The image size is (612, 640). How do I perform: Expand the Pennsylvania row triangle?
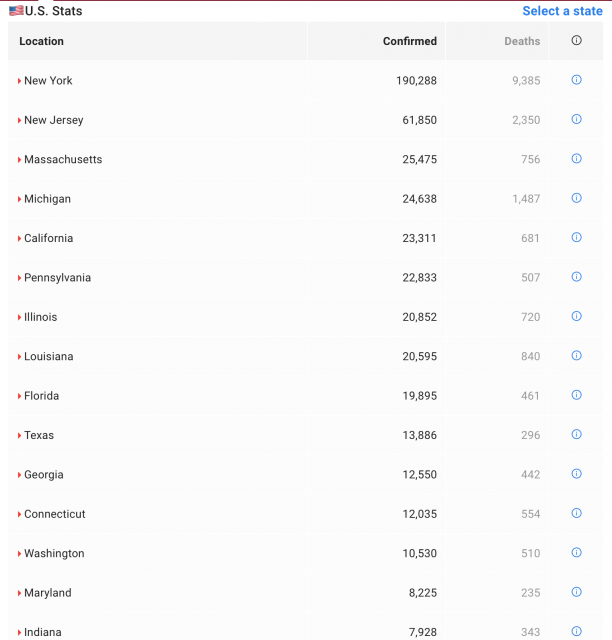coord(19,278)
